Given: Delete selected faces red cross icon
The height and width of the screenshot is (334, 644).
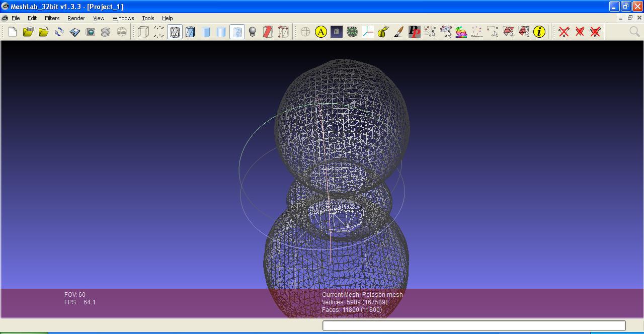Looking at the screenshot, I should [580, 32].
